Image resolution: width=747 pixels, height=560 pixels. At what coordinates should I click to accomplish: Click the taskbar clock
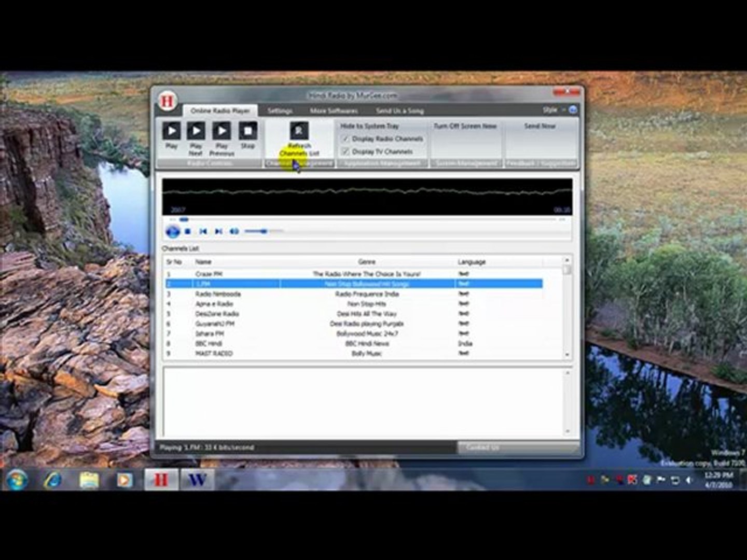click(718, 480)
